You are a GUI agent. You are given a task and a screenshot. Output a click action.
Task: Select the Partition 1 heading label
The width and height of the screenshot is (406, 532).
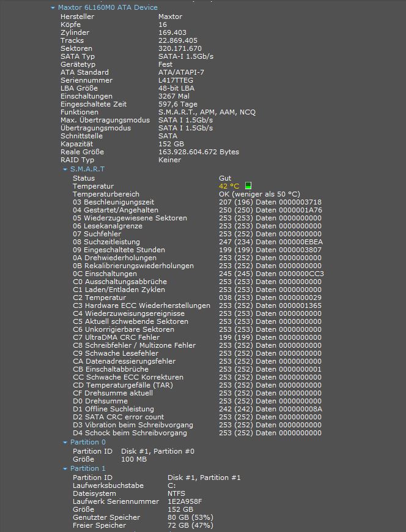click(88, 468)
